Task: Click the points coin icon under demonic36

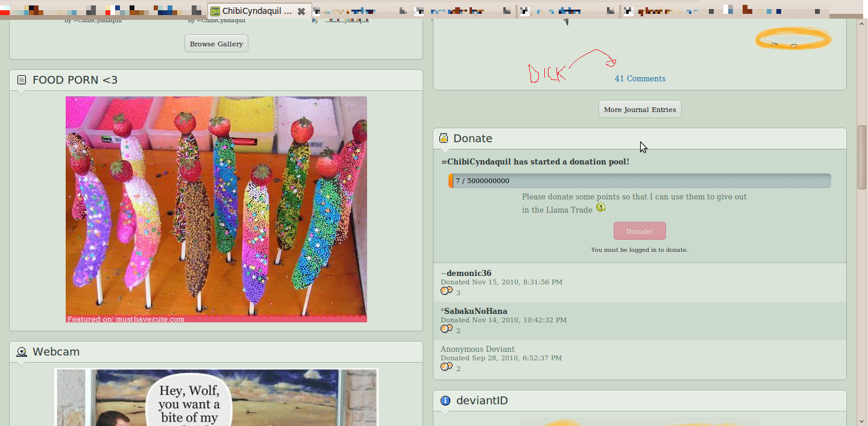Action: pyautogui.click(x=446, y=291)
